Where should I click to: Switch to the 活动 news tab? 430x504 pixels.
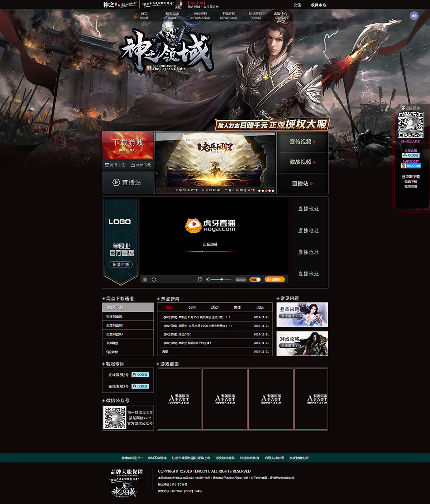[215, 308]
